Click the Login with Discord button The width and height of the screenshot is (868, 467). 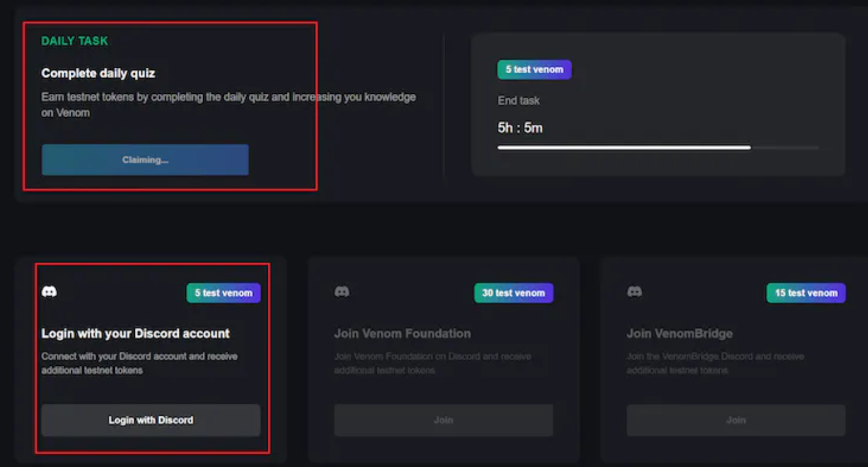pyautogui.click(x=151, y=420)
